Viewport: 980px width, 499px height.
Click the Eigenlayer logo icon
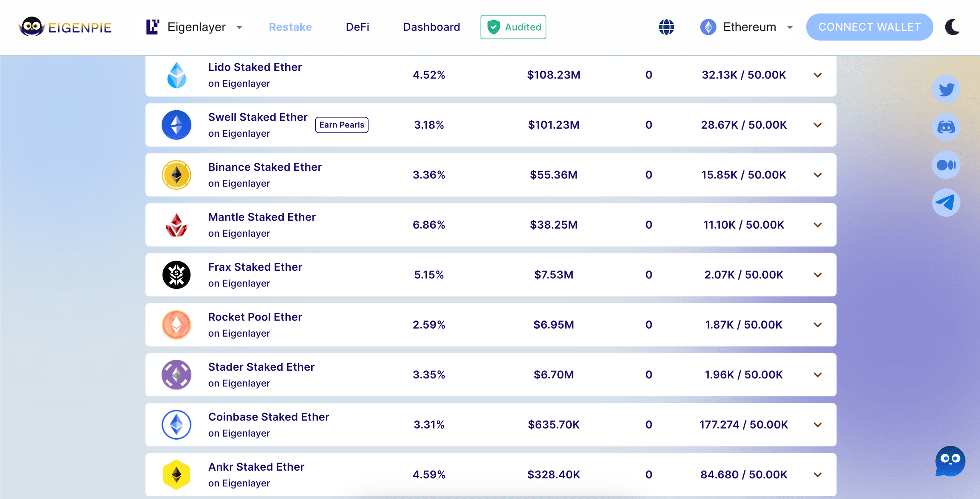pos(152,27)
